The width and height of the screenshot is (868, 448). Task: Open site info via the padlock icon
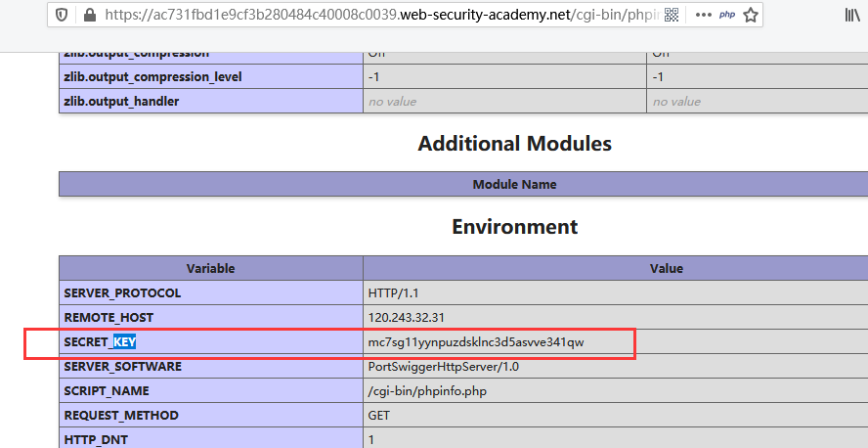click(x=91, y=15)
